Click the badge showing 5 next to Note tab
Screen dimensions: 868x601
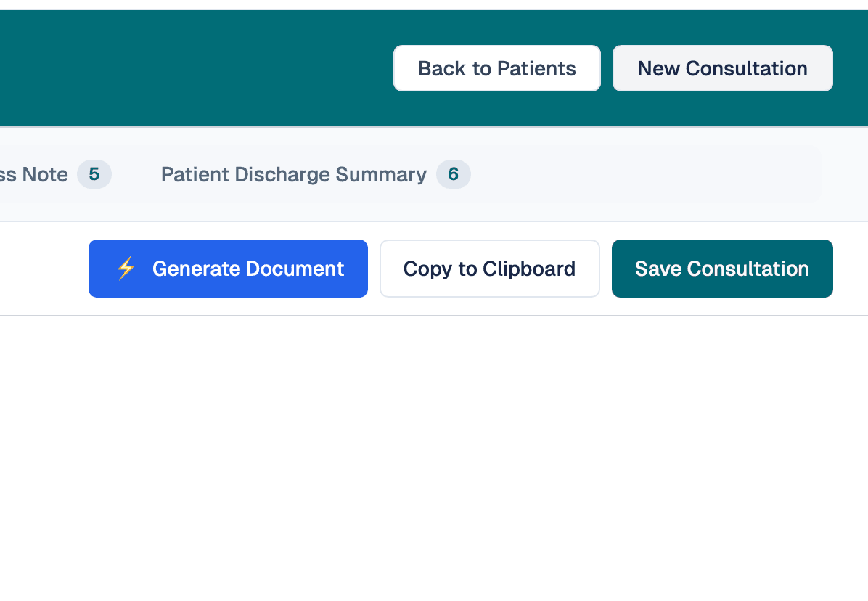pyautogui.click(x=94, y=174)
